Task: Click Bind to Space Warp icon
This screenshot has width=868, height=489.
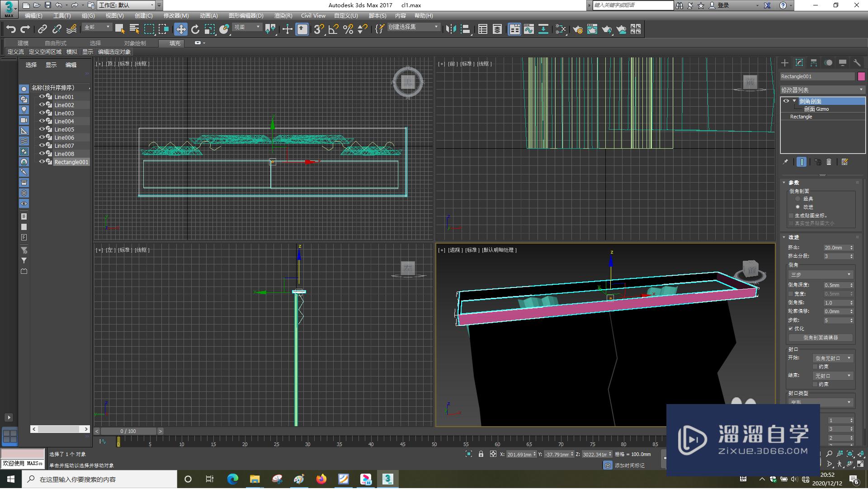Action: (71, 29)
